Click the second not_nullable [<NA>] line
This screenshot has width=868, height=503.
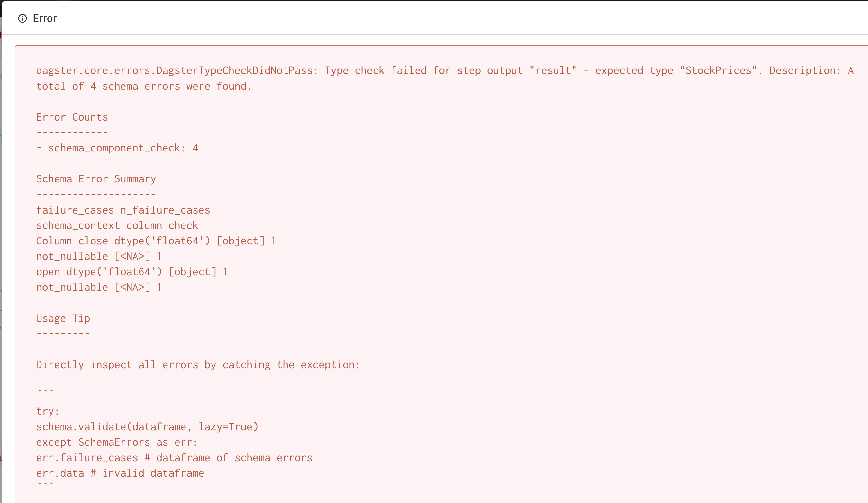coord(98,287)
